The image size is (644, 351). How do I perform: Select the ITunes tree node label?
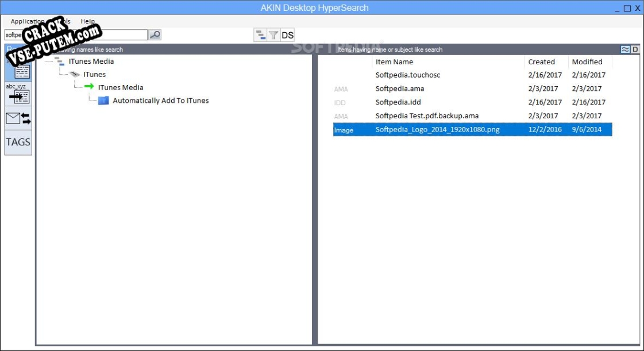click(94, 74)
